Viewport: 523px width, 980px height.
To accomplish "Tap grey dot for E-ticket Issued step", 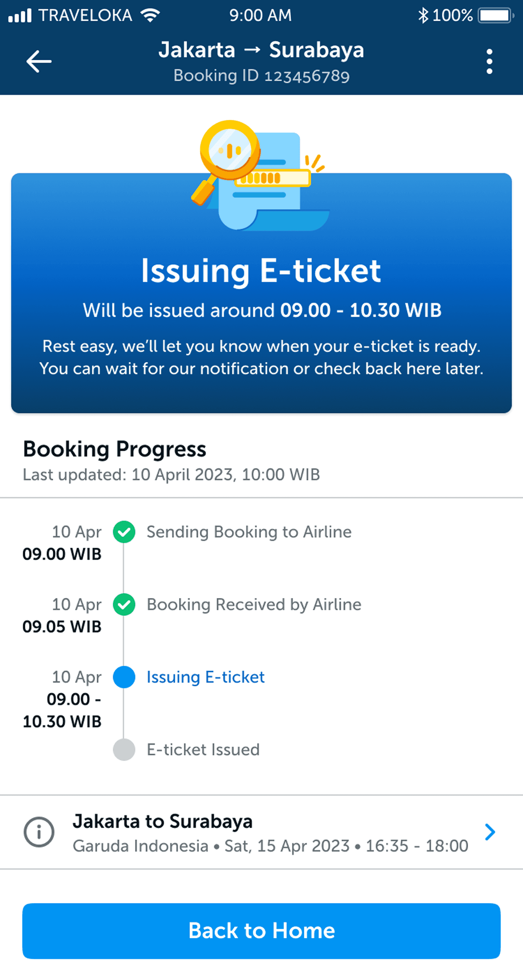I will (124, 749).
